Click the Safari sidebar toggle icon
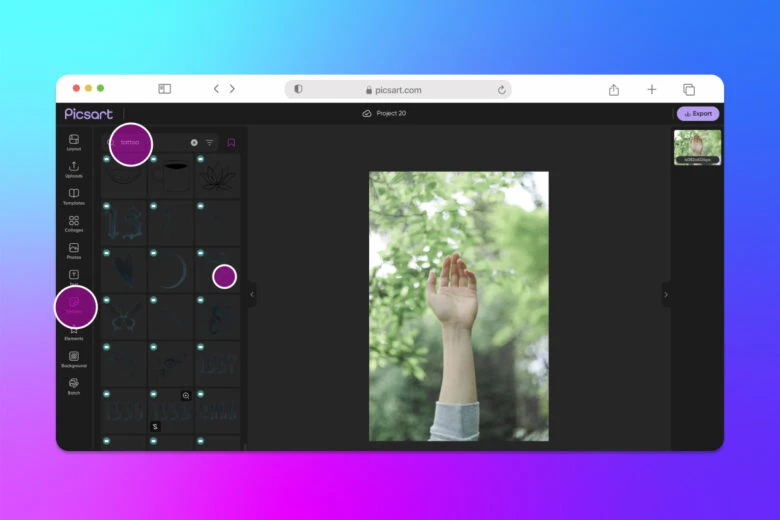Screen dimensions: 780x520 (165, 89)
